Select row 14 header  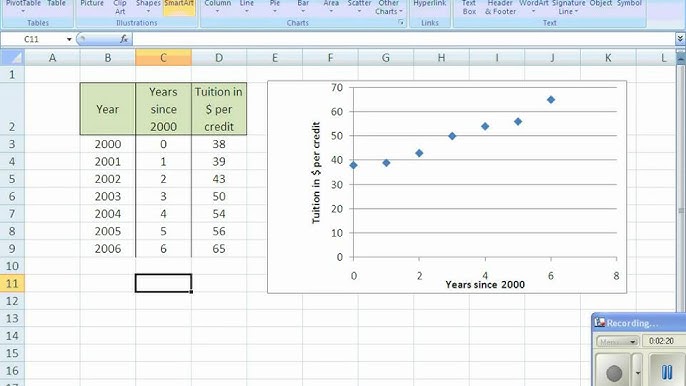coord(12,336)
